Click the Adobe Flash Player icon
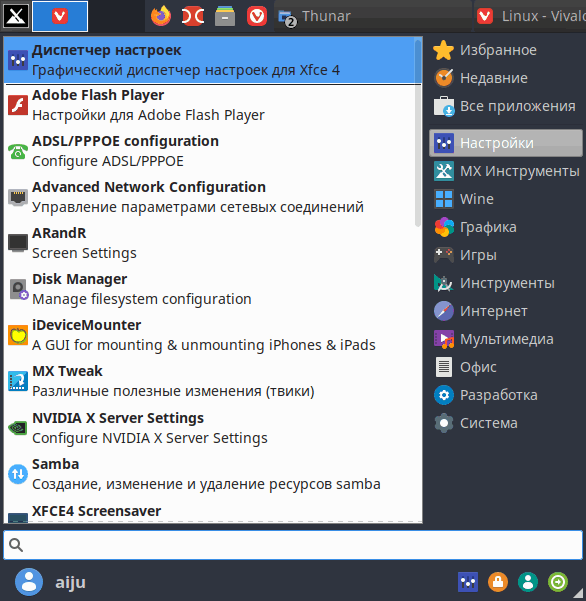The width and height of the screenshot is (586, 601). coord(18,105)
